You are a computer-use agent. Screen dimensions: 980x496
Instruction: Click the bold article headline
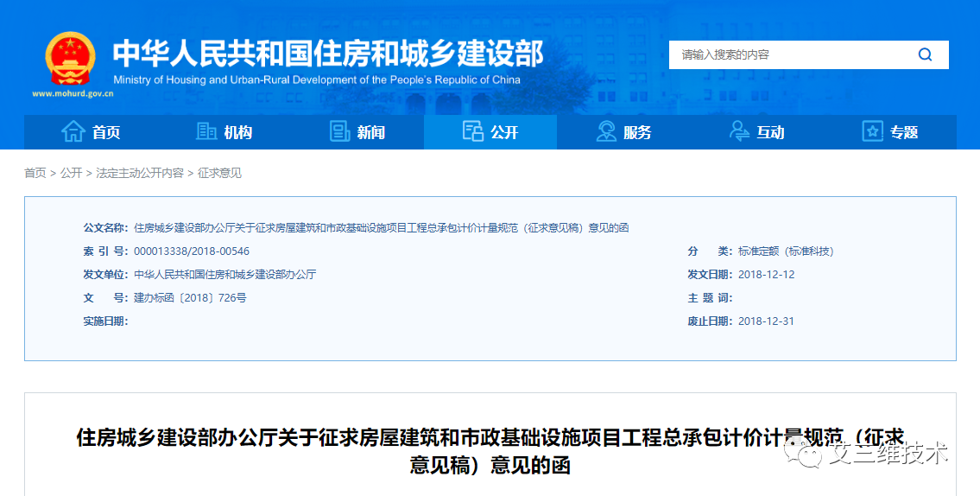pos(490,452)
